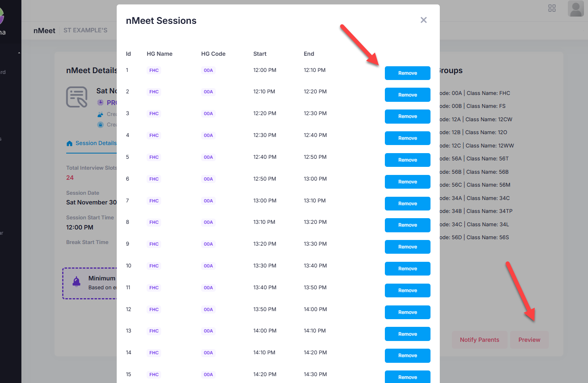Image resolution: width=588 pixels, height=383 pixels.
Task: Click the bell icon in Minimum notice box
Action: pyautogui.click(x=76, y=282)
